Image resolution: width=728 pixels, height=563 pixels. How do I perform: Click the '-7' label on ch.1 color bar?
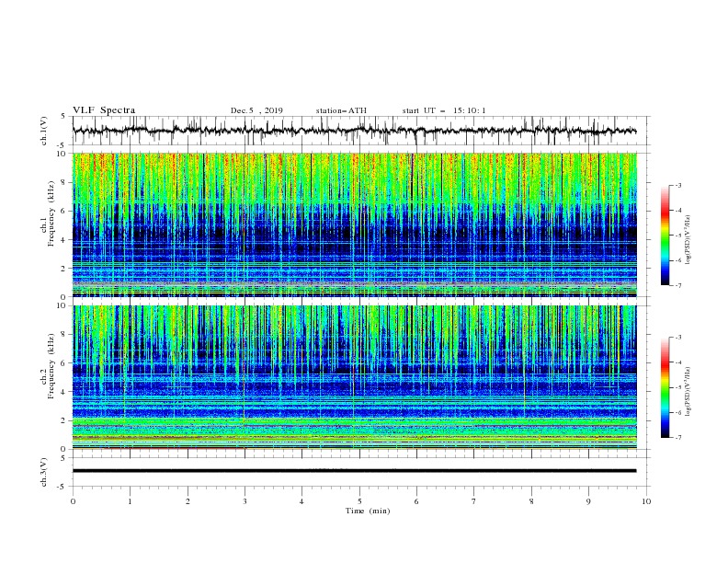pos(677,285)
